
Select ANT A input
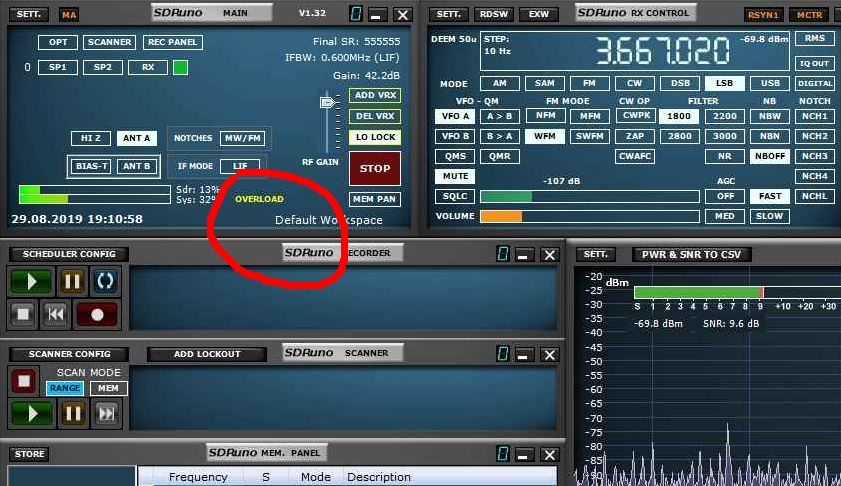pyautogui.click(x=136, y=138)
